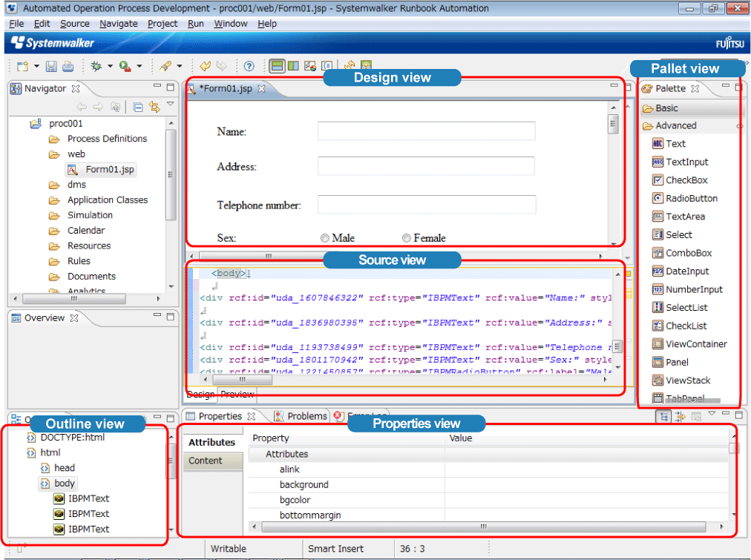Select the Female radio button
The height and width of the screenshot is (560, 751).
click(x=407, y=238)
